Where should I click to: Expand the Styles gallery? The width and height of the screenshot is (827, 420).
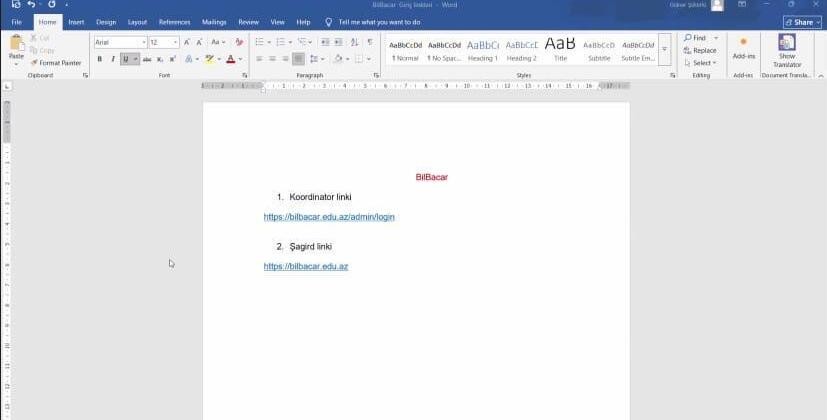[664, 57]
